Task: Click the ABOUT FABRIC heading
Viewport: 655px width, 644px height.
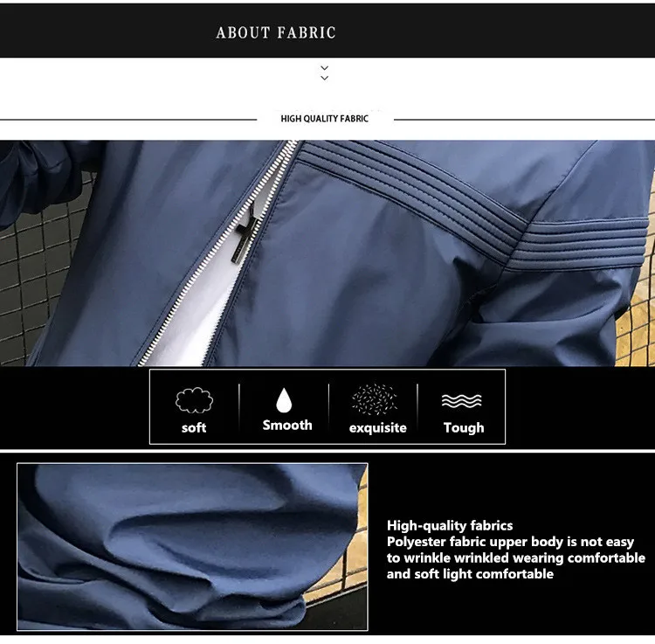Action: (x=276, y=32)
